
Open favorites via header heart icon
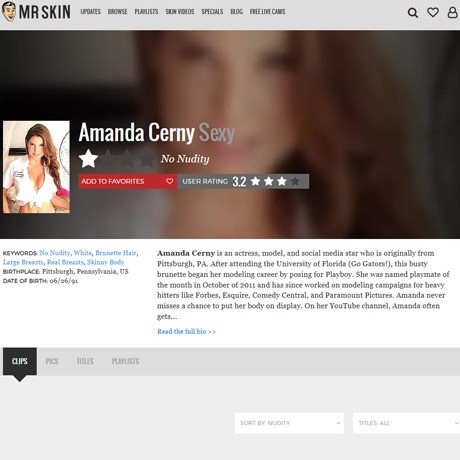tap(433, 12)
